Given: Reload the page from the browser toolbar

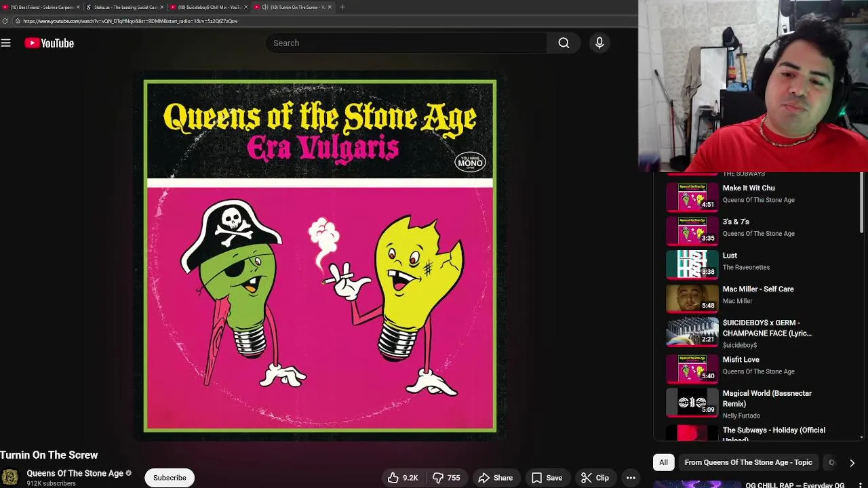Looking at the screenshot, I should pos(5,21).
